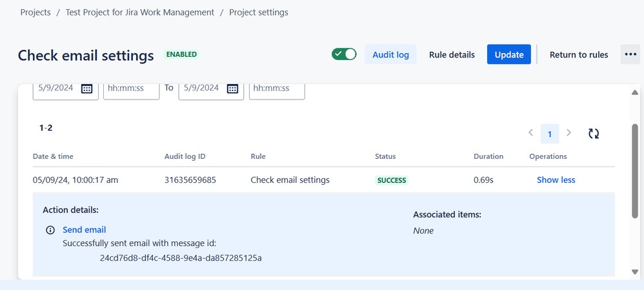Open the end date calendar picker
Viewport: 644px width, 290px height.
click(232, 88)
